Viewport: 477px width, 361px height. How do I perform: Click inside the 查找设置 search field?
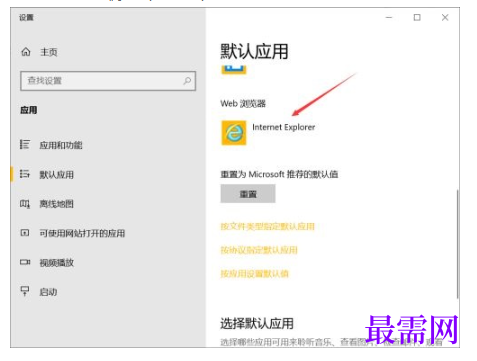click(x=108, y=81)
